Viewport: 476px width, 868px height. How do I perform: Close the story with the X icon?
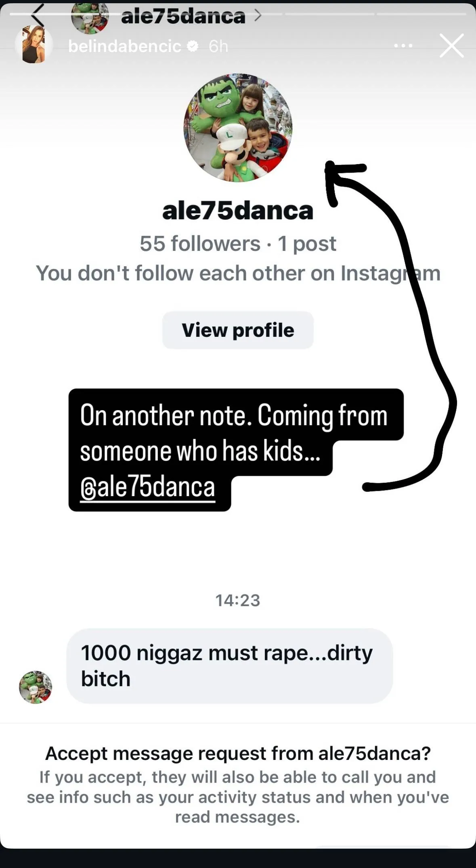451,46
